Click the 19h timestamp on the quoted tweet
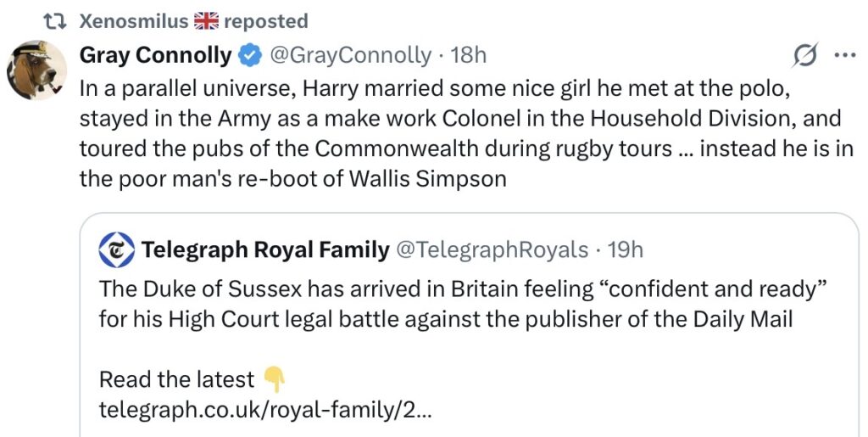Screen dimensions: 868x437 click(x=626, y=249)
